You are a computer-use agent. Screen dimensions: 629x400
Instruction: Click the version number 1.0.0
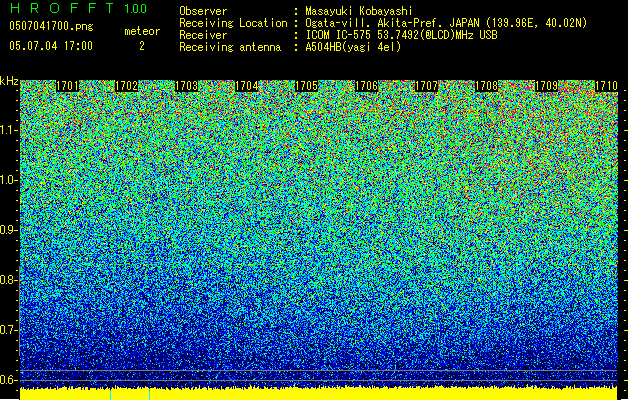tap(135, 9)
